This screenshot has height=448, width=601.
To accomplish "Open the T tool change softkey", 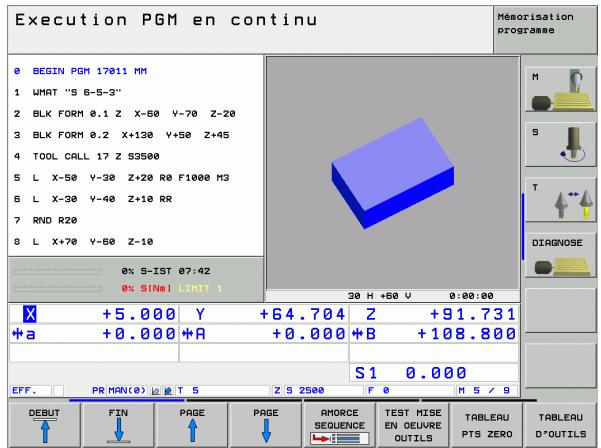I will tap(560, 200).
